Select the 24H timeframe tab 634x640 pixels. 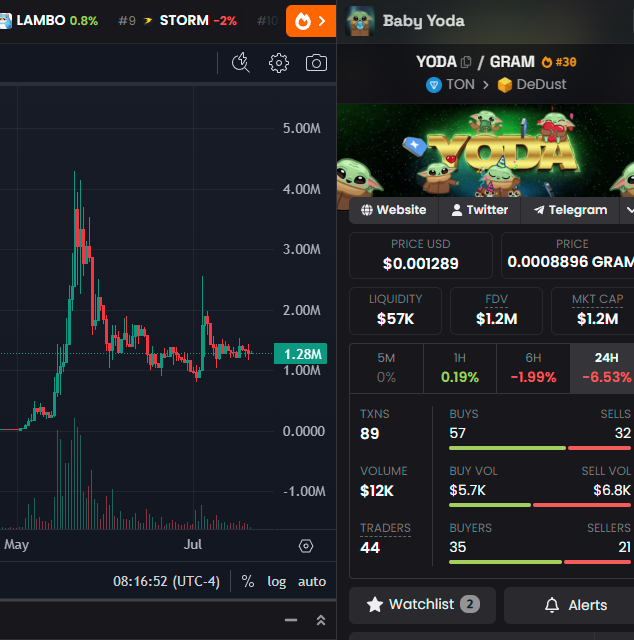pos(603,368)
